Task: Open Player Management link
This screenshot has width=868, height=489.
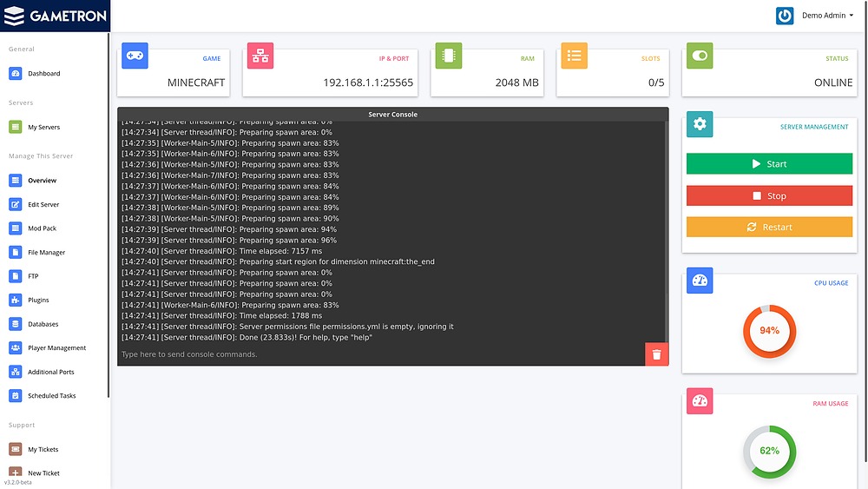Action: pos(57,347)
